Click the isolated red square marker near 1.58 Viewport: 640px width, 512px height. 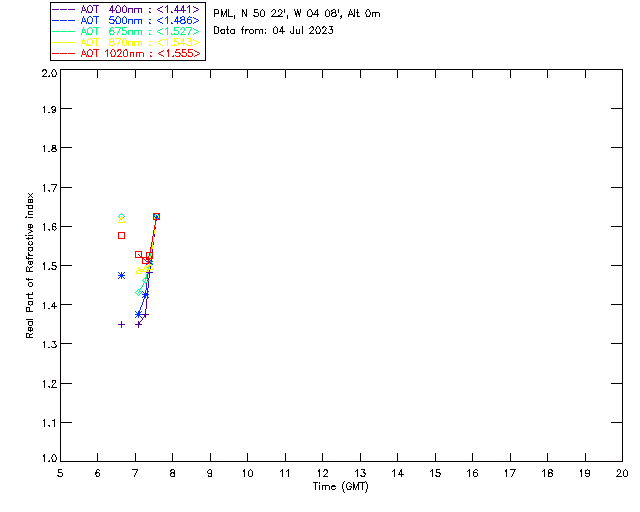(121, 236)
